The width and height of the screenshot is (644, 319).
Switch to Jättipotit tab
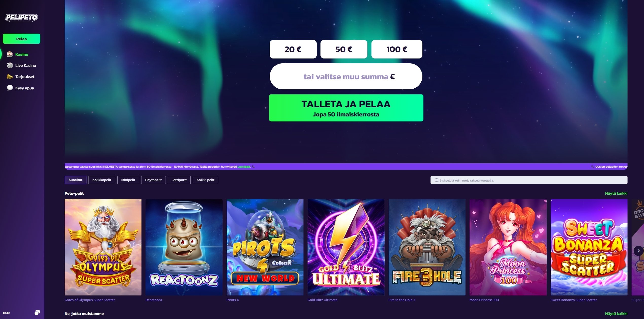click(x=179, y=180)
